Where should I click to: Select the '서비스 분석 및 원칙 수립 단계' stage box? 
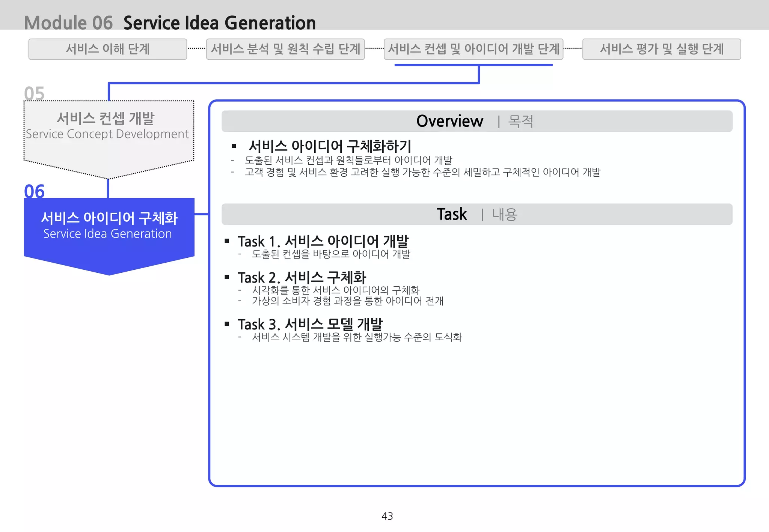click(x=285, y=49)
